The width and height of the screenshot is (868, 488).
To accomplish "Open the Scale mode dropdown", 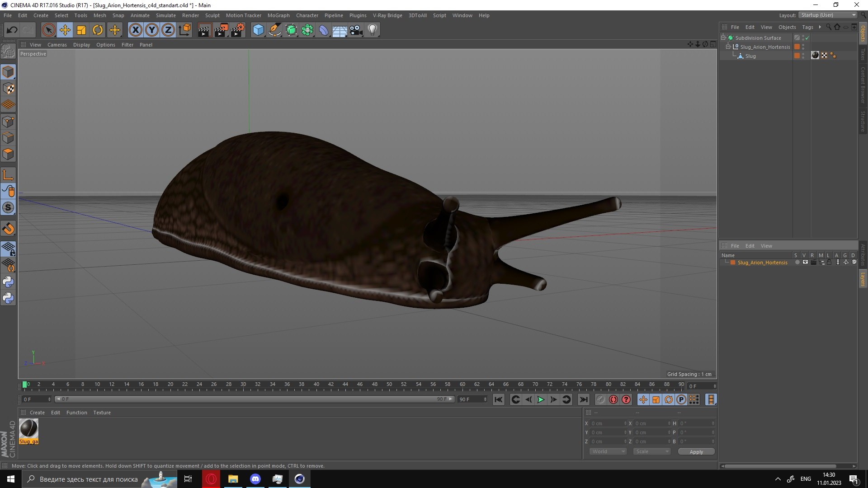I will pyautogui.click(x=651, y=451).
